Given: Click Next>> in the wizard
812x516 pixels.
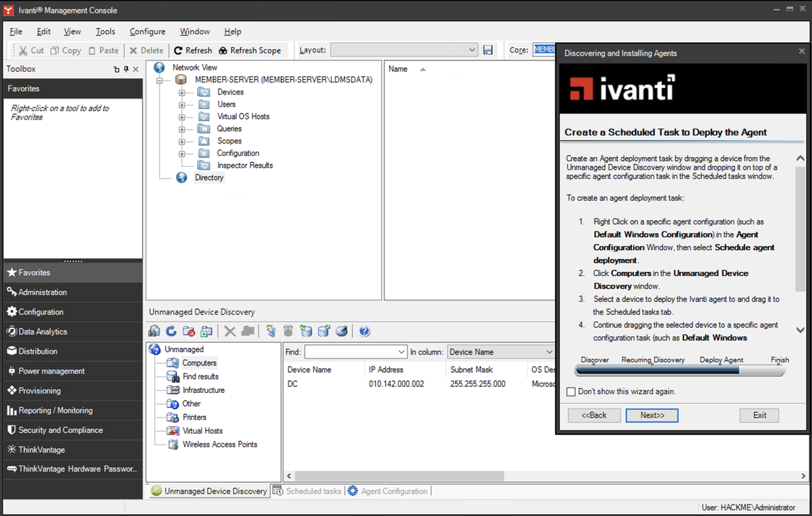Looking at the screenshot, I should pos(652,415).
